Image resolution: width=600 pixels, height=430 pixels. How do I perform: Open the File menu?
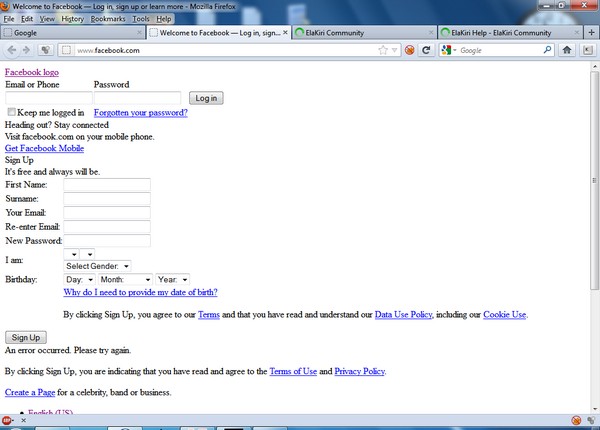[x=9, y=19]
